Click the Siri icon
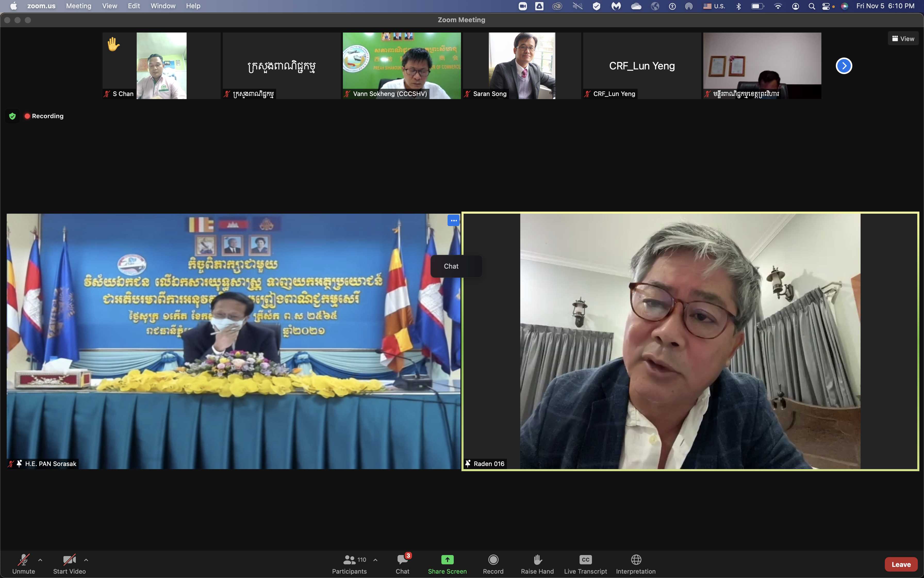 point(845,6)
